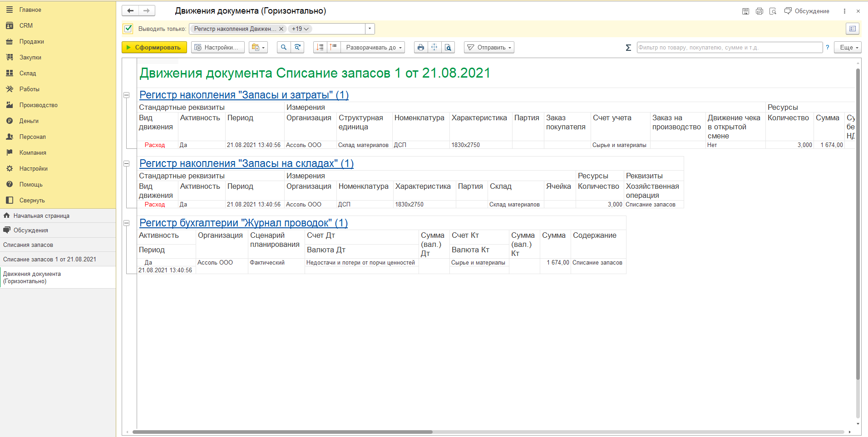Click the Компания flag icon

[x=10, y=152]
